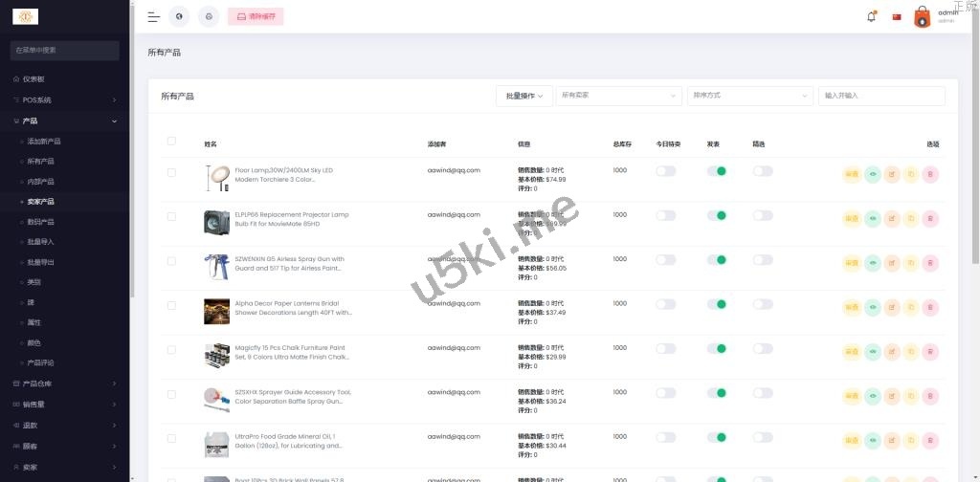The image size is (980, 482).
Task: Open 添加新产品 in the sidebar
Action: coord(44,142)
